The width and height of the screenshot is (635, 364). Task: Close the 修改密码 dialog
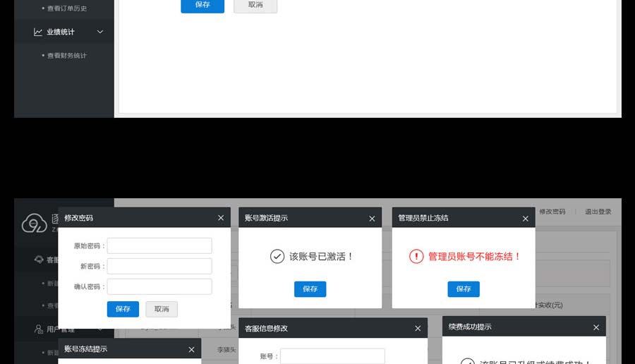tap(221, 218)
